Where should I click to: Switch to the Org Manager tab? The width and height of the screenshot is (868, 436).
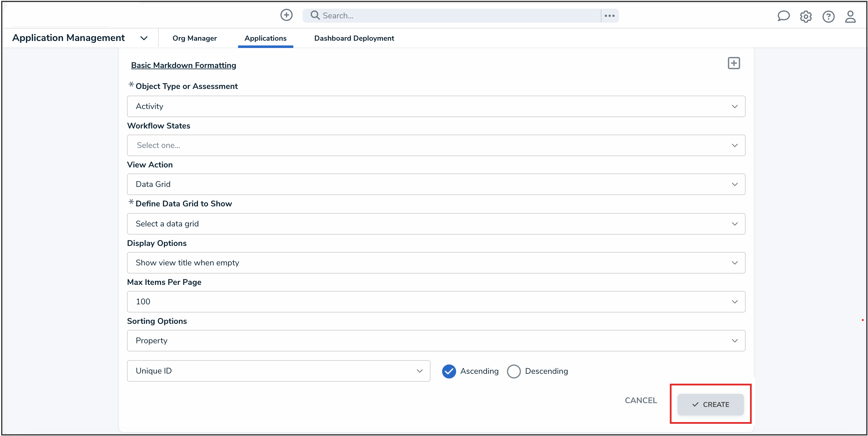(194, 38)
